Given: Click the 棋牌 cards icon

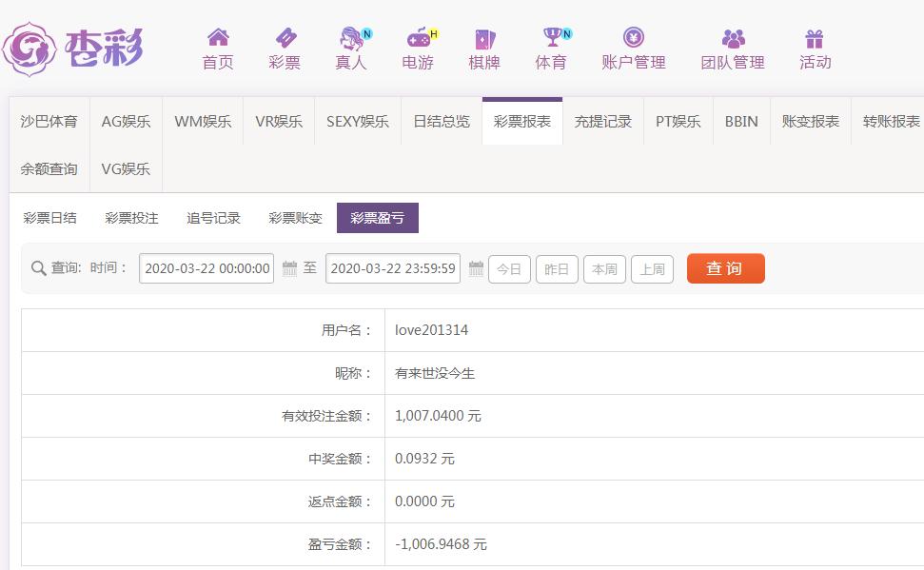Looking at the screenshot, I should tap(485, 39).
